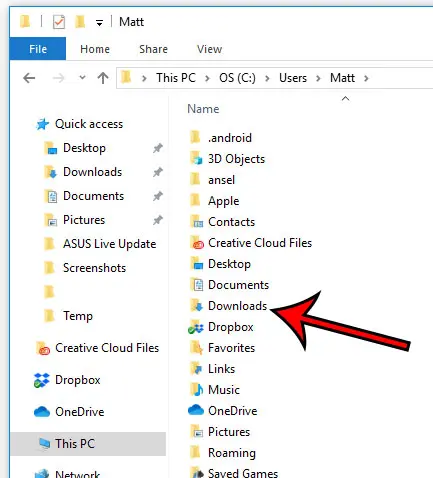Image resolution: width=433 pixels, height=478 pixels.
Task: Click the OneDrive icon in file list
Action: tap(196, 410)
